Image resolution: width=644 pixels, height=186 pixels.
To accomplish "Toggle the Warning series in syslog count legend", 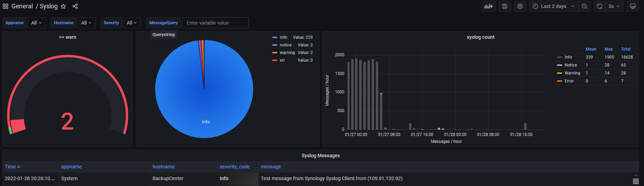I will click(x=572, y=73).
